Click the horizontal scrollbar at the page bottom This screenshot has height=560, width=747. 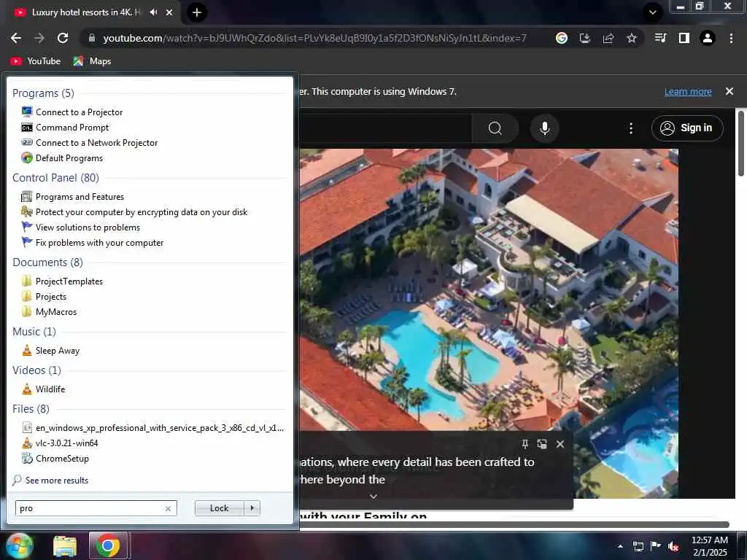point(514,524)
